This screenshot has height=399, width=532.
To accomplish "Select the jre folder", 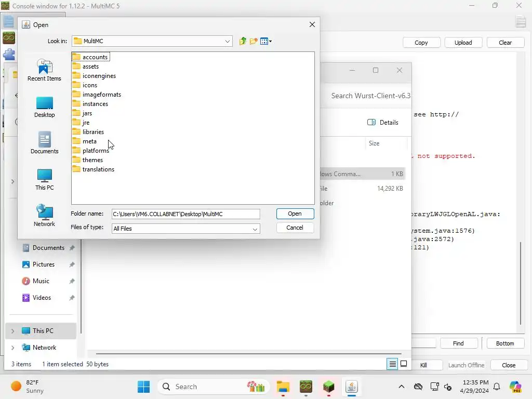I will point(81,123).
